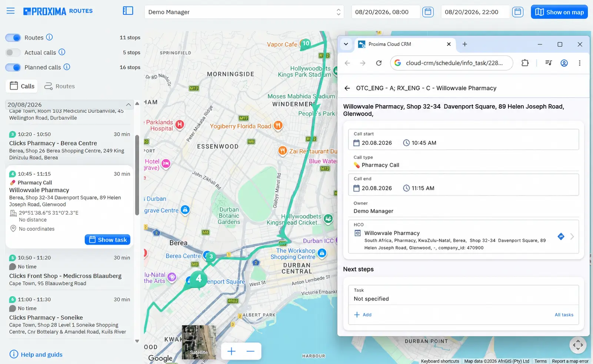Zoom out on the map
This screenshot has width=593, height=364.
pyautogui.click(x=250, y=351)
